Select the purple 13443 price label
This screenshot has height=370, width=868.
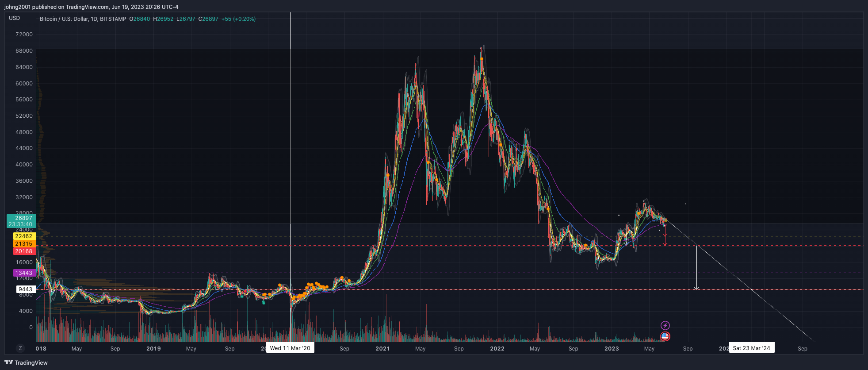click(23, 273)
